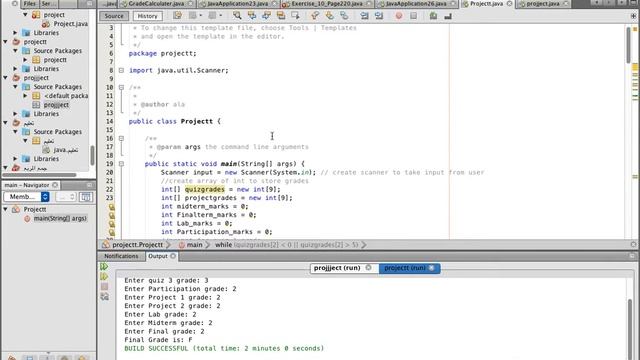Screen dimensions: 640x360
Task: Collapse Source Packages under projectt project
Action: [x=16, y=51]
